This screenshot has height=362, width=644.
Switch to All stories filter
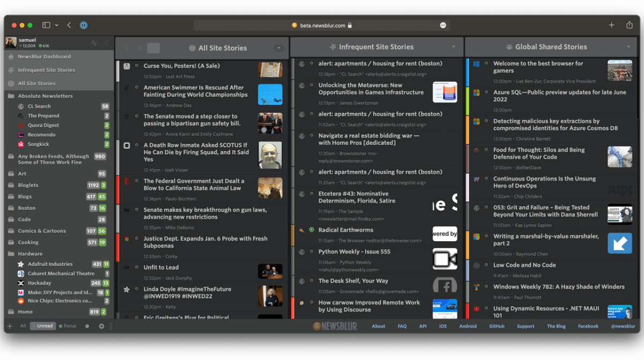pyautogui.click(x=23, y=326)
